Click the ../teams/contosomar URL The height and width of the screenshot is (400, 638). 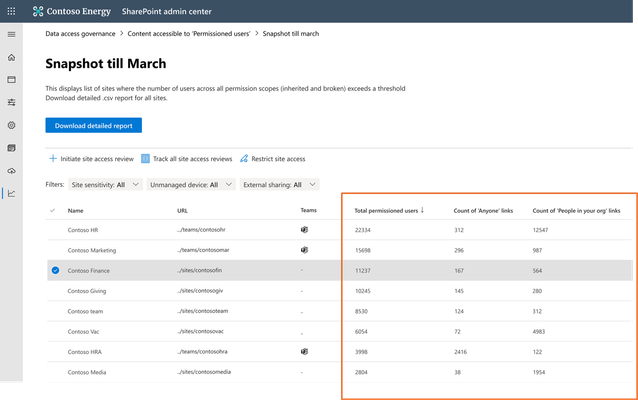(203, 250)
